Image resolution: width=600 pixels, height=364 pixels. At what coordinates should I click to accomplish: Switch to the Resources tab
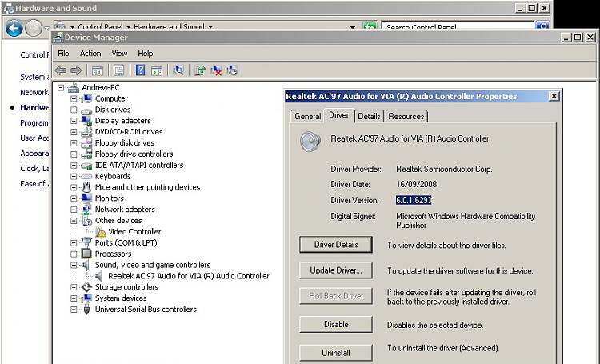[x=406, y=116]
